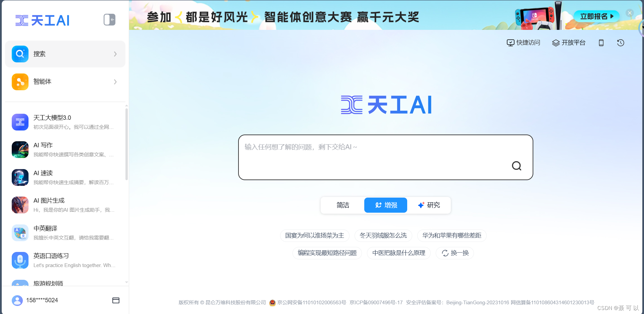Expand the 智能体 section chevron

[x=115, y=82]
